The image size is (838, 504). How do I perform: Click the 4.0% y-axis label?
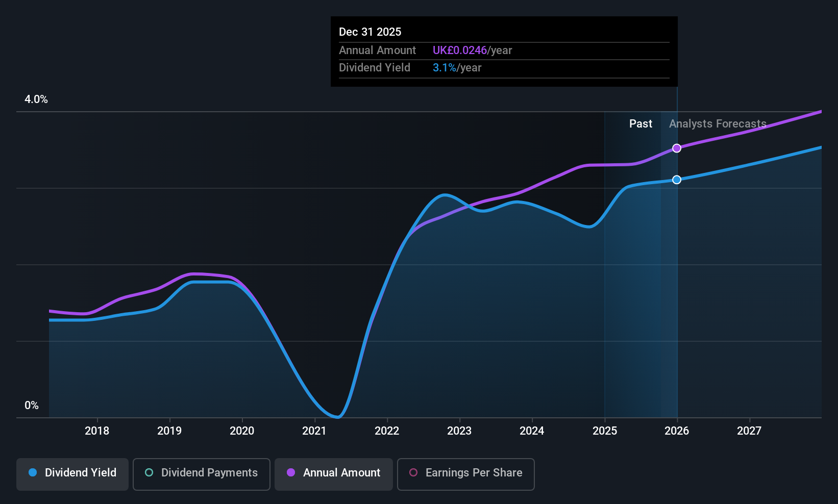pos(36,99)
